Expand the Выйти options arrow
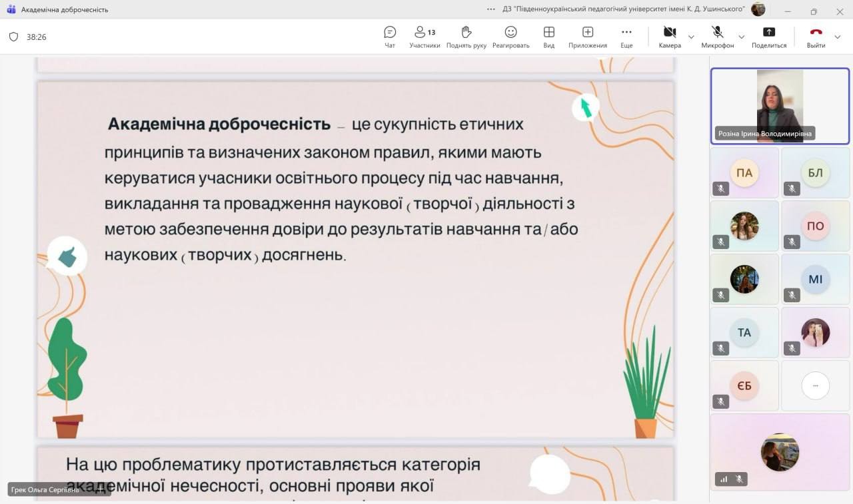The height and width of the screenshot is (504, 853). [x=838, y=37]
